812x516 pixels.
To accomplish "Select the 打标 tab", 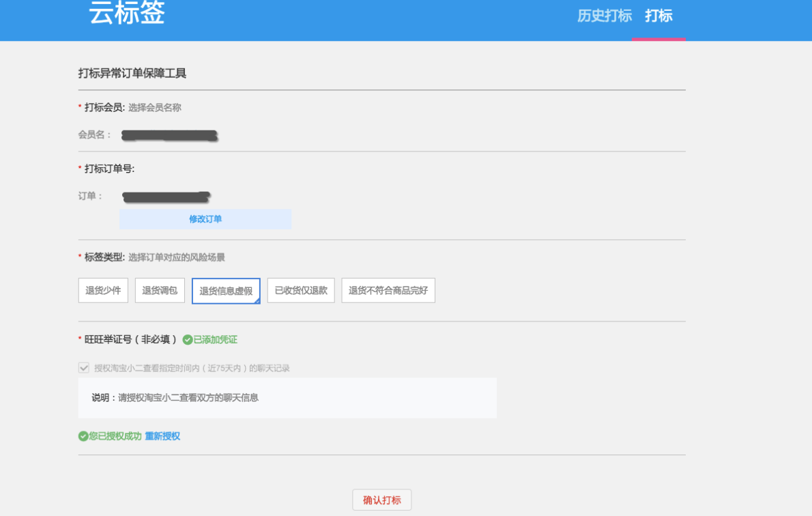I will point(658,16).
